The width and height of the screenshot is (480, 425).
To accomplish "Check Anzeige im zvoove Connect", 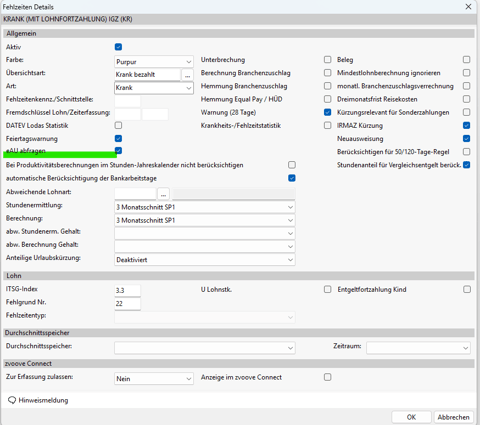I will pyautogui.click(x=328, y=377).
